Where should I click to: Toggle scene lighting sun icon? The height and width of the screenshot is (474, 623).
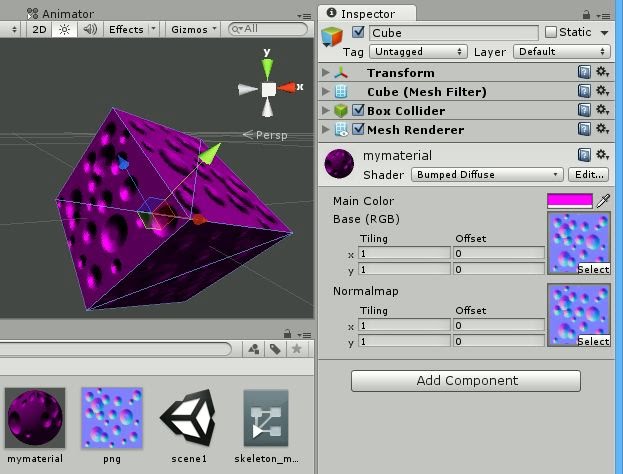pos(64,30)
